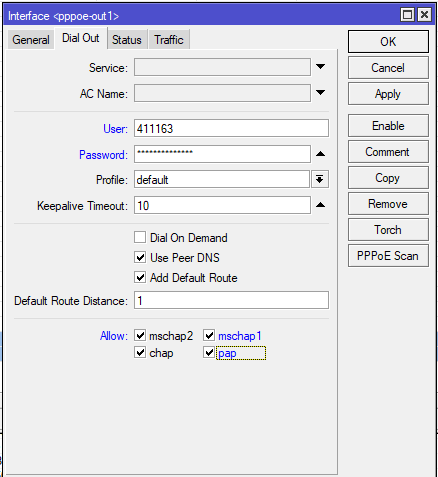Open Torch for this interface
The image size is (438, 477).
pos(388,230)
